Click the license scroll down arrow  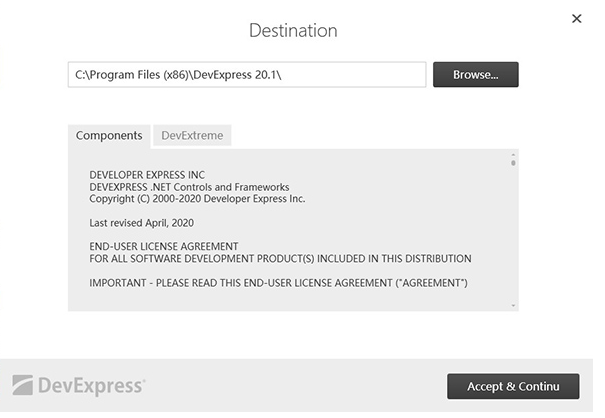coord(513,305)
